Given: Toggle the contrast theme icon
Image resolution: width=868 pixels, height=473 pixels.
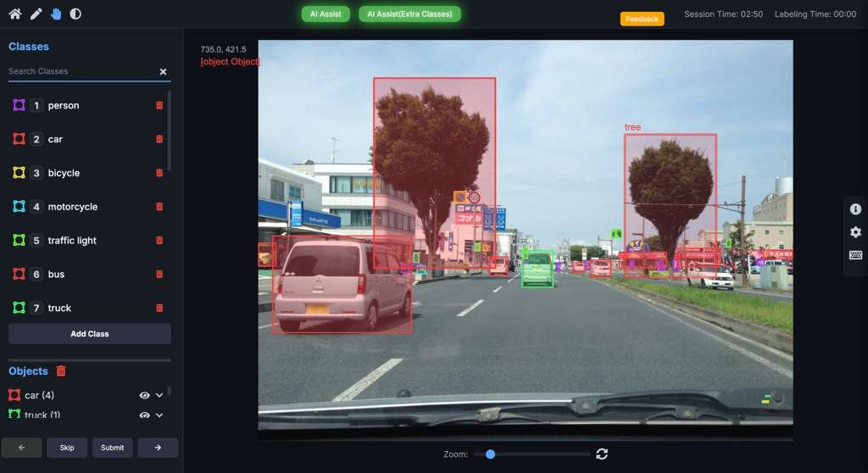Looking at the screenshot, I should point(75,14).
